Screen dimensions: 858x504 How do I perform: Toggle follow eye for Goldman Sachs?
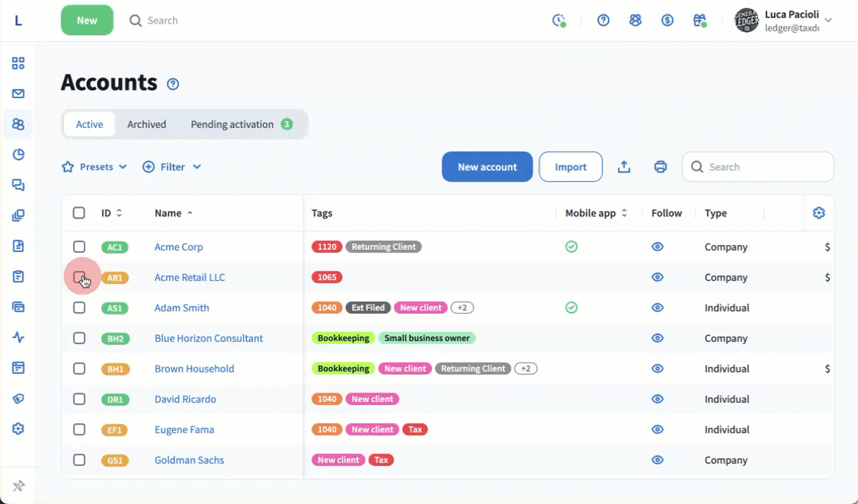658,460
